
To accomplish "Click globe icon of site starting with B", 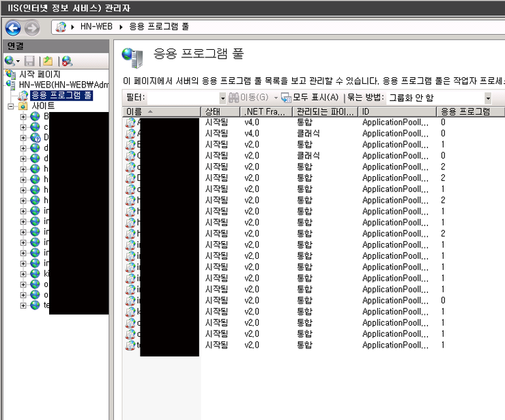I will (35, 116).
